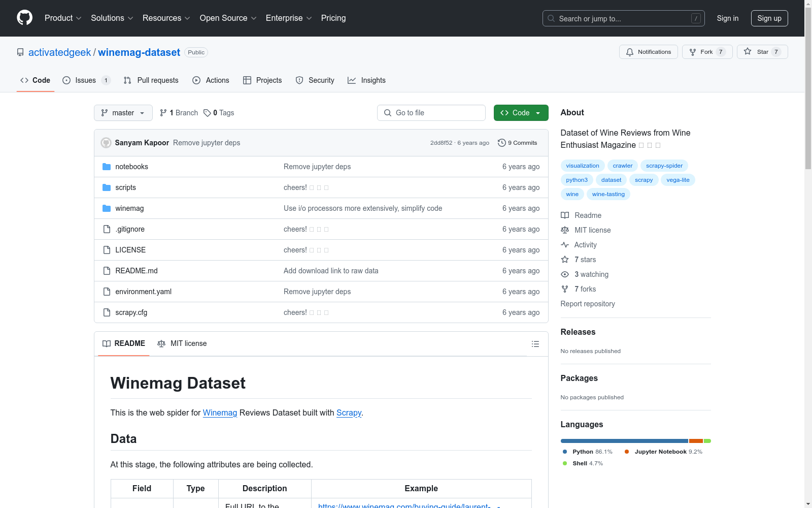Click the Search or jump to field

point(624,18)
